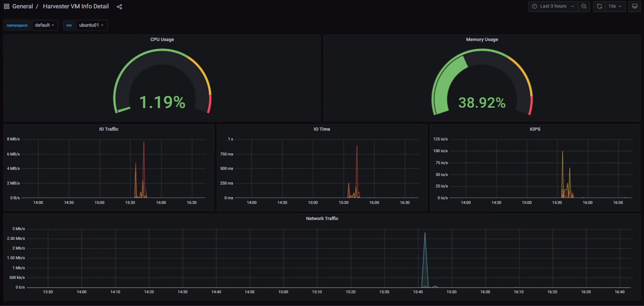Open the Last 3 hours time picker

click(553, 6)
